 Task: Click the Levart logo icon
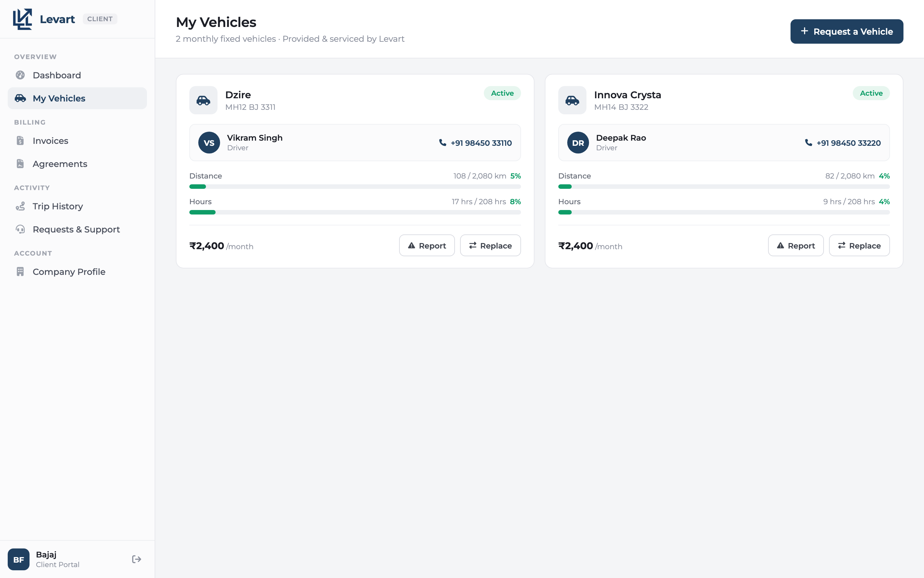coord(22,19)
